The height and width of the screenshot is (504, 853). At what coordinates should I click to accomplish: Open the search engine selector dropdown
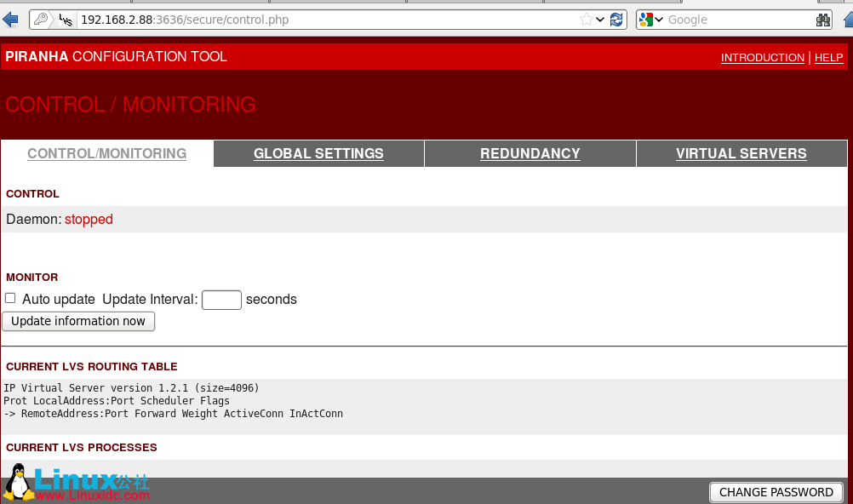click(x=659, y=20)
